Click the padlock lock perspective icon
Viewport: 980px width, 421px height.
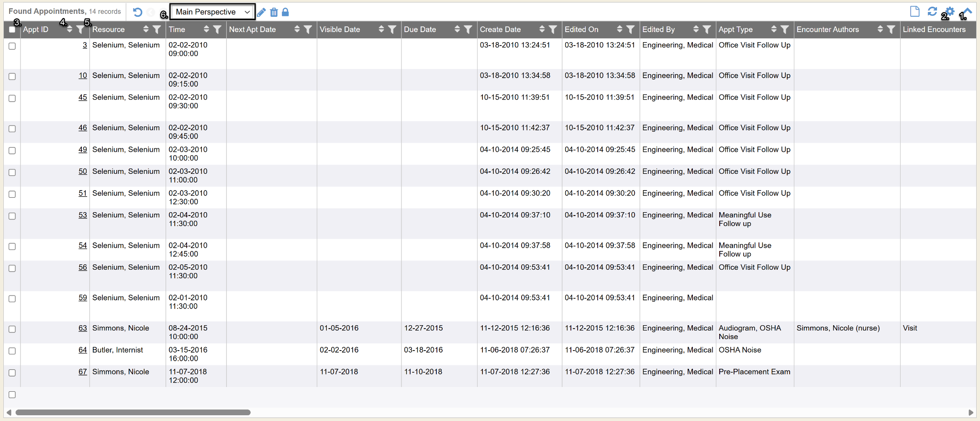coord(285,12)
